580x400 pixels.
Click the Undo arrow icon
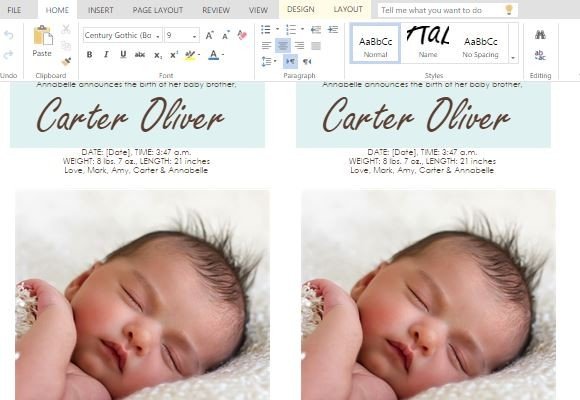point(9,35)
